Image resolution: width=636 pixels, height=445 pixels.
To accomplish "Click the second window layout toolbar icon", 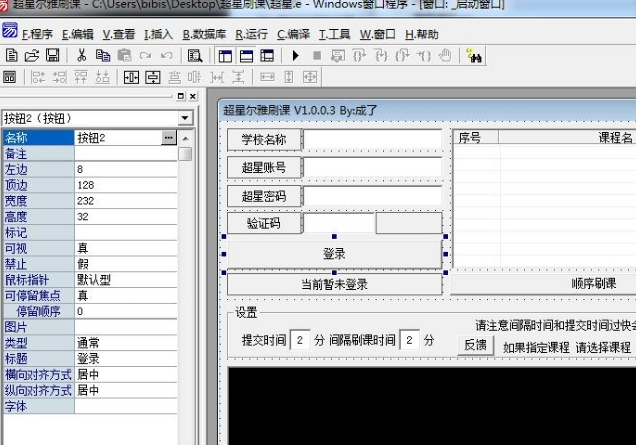I will [x=246, y=56].
